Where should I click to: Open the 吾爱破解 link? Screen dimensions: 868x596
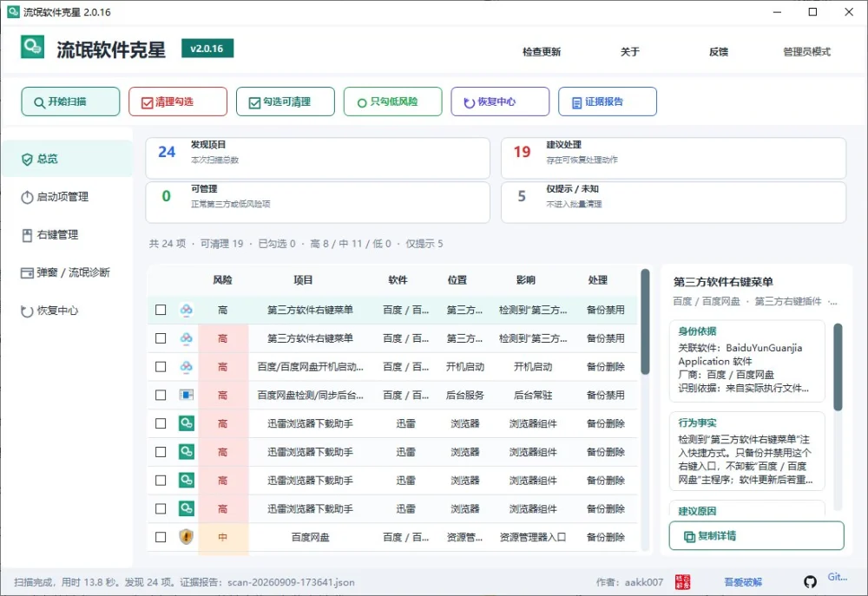coord(743,581)
